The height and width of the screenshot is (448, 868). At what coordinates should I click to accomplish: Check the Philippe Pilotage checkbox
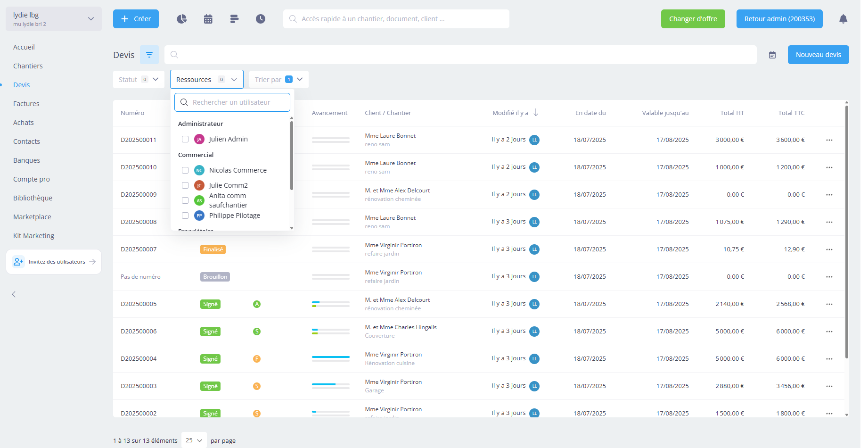(x=185, y=216)
